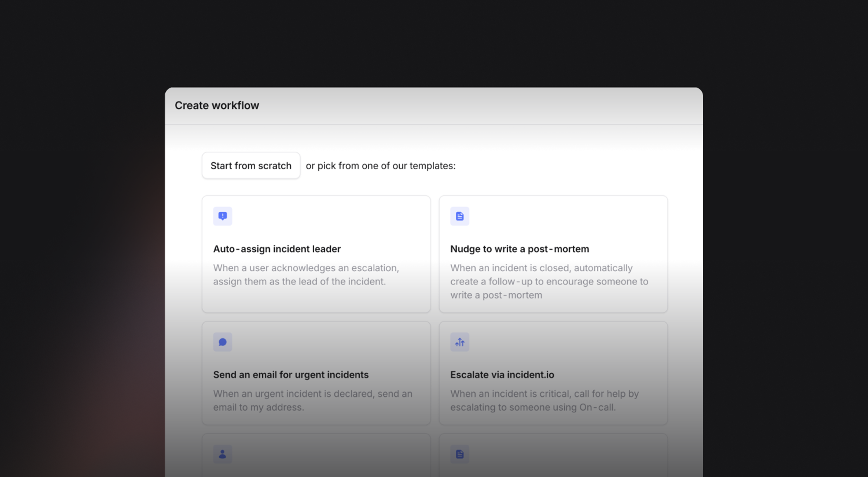Click the Auto-assign card description text
868x477 pixels.
click(x=306, y=275)
